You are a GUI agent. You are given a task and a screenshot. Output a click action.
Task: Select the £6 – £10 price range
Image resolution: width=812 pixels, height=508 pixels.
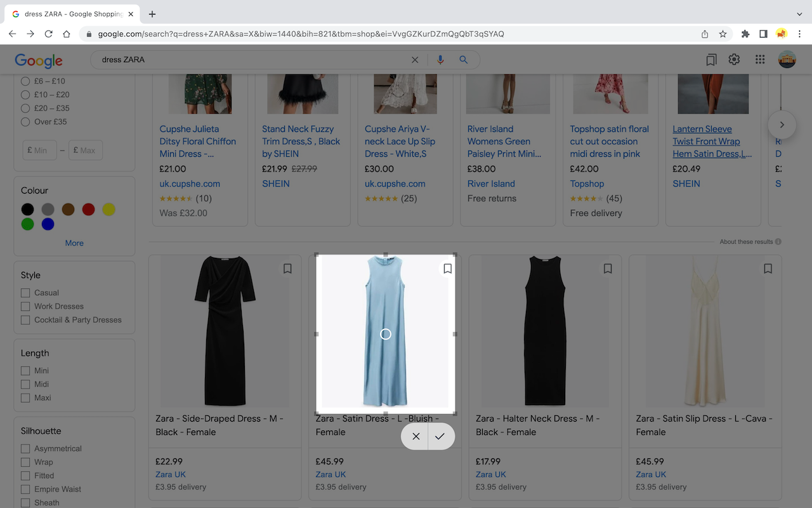(x=25, y=81)
